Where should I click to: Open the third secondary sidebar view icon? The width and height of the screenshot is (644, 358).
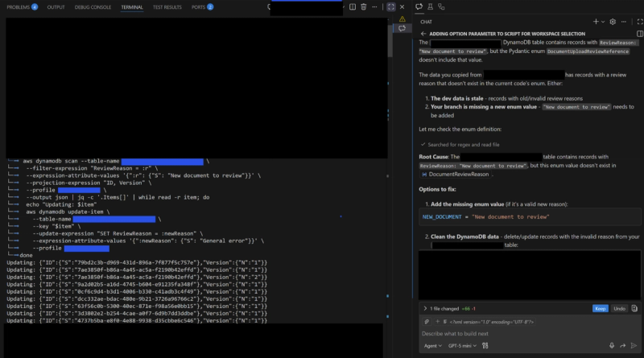click(441, 6)
